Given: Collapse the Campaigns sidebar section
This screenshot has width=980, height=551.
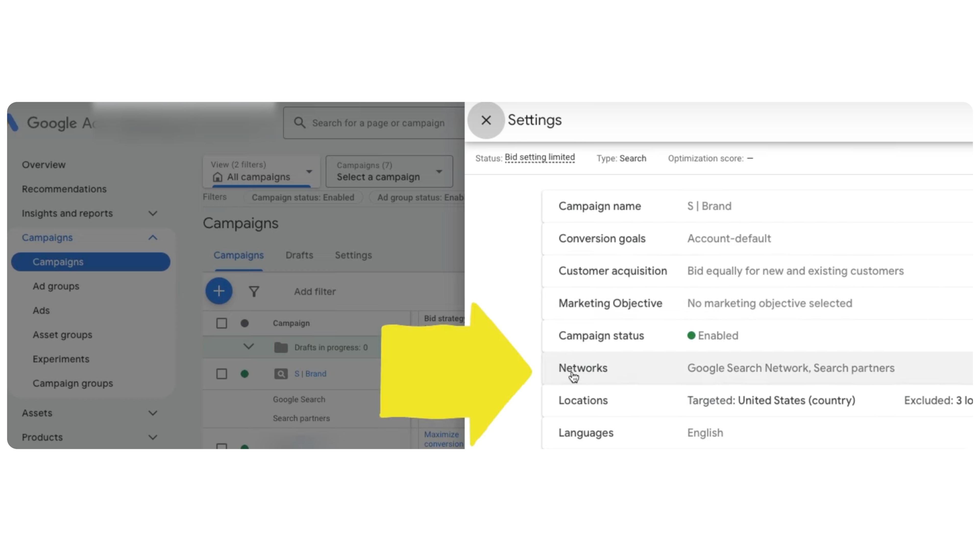Looking at the screenshot, I should [153, 238].
